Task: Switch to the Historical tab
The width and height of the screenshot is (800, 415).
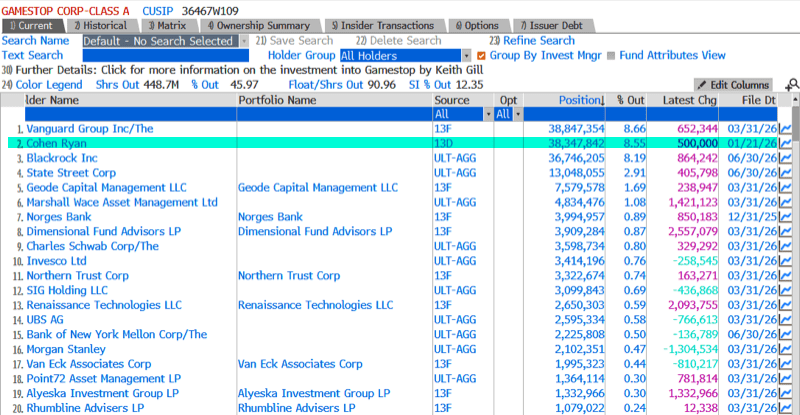Action: coord(101,26)
